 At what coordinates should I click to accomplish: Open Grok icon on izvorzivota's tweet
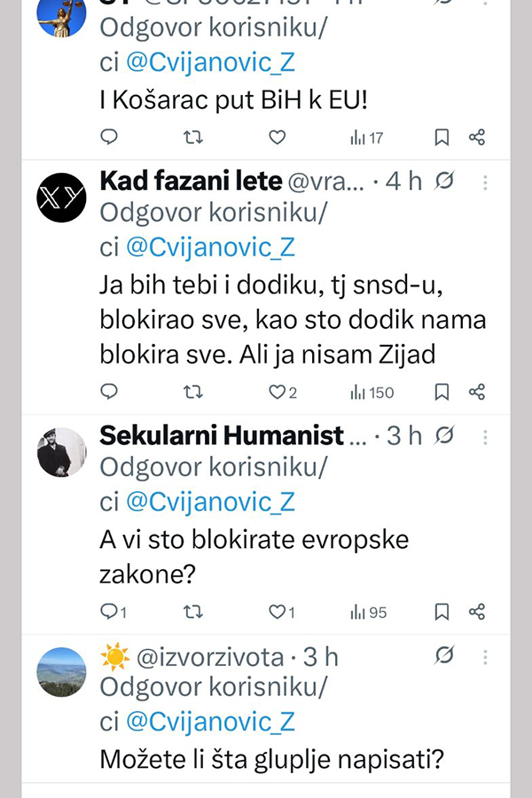click(x=445, y=656)
